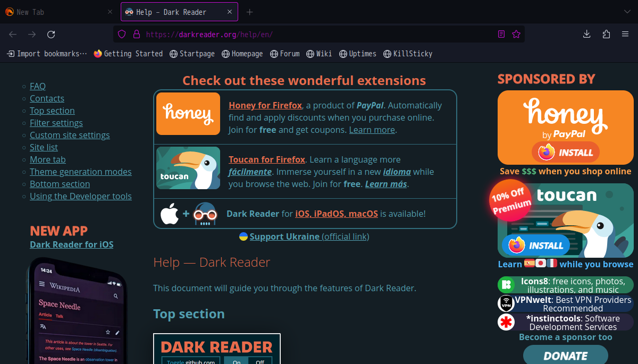Open the Startpage bookmark

[192, 54]
